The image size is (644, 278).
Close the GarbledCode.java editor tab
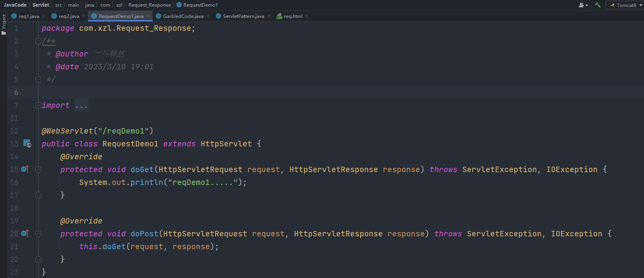[208, 16]
